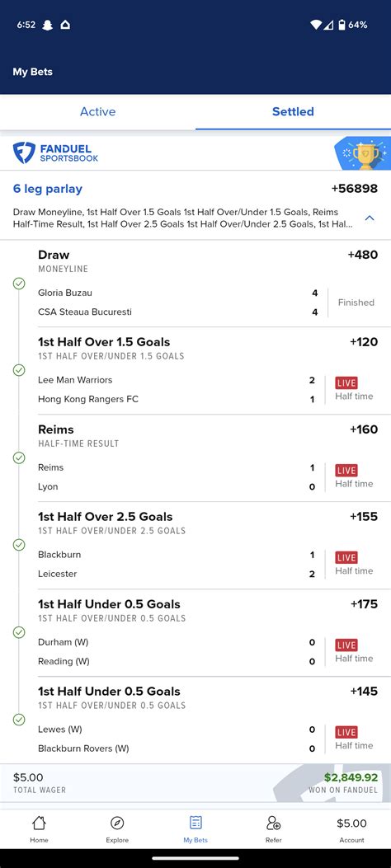Collapse the 6 leg parlay details chevron
Viewport: 391px width, 868px height.
370,218
